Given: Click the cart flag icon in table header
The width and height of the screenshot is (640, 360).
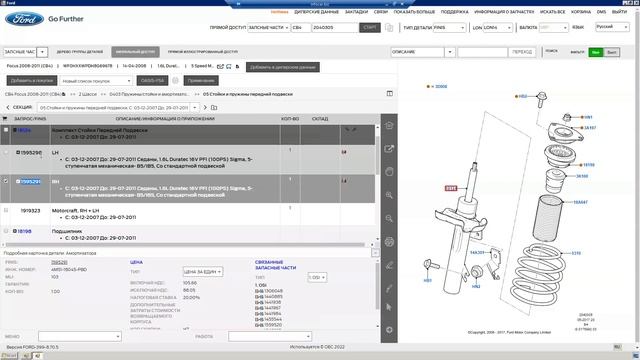Looking at the screenshot, I should pos(5,119).
